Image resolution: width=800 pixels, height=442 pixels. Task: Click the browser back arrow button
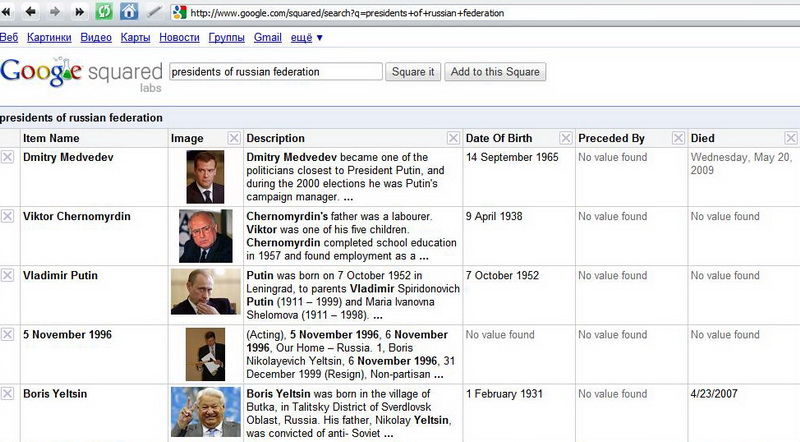(31, 12)
